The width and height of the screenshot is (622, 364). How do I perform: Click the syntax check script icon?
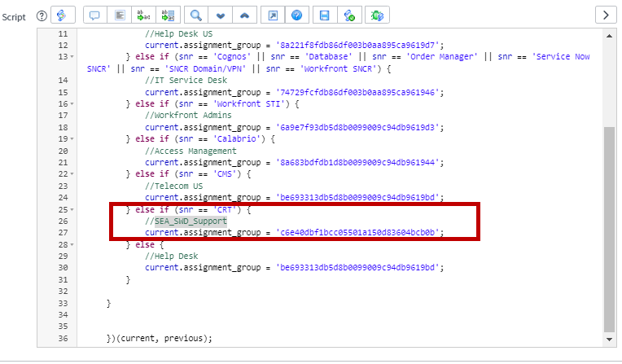tap(349, 15)
